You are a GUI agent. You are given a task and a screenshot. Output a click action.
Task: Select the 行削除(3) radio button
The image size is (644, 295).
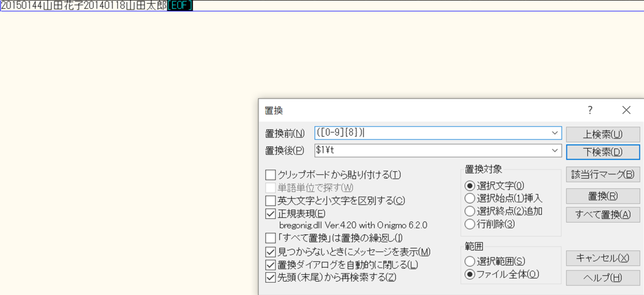pos(470,224)
